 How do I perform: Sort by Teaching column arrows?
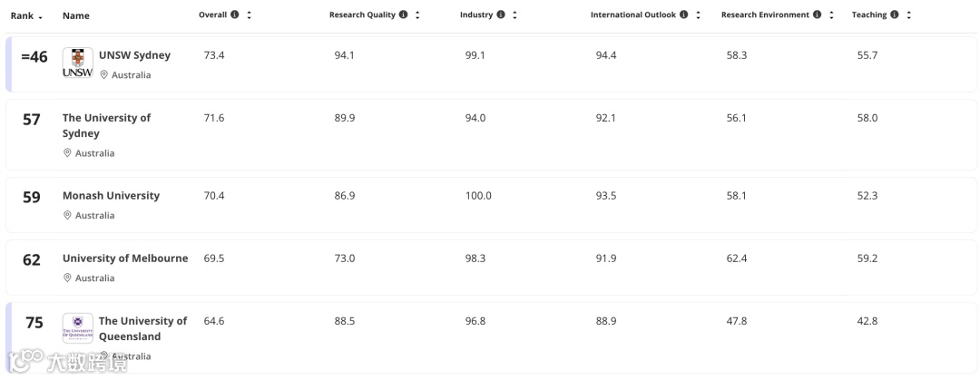(x=908, y=15)
